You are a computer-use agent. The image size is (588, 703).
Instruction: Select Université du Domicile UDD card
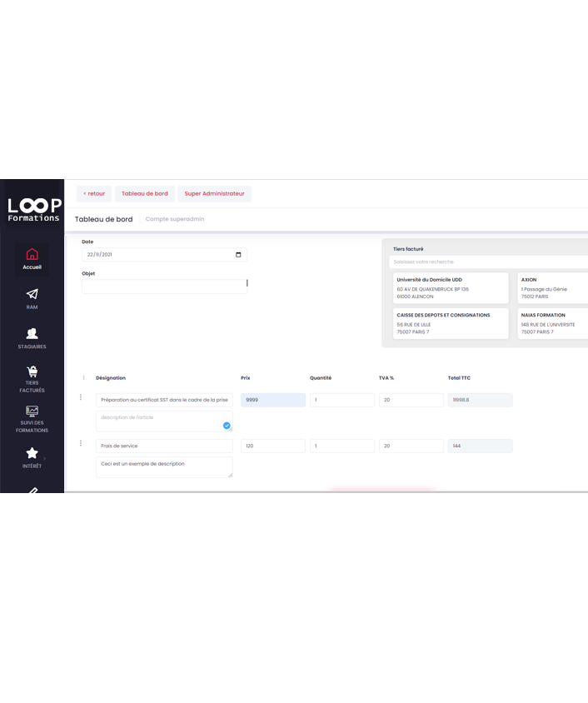pos(450,288)
